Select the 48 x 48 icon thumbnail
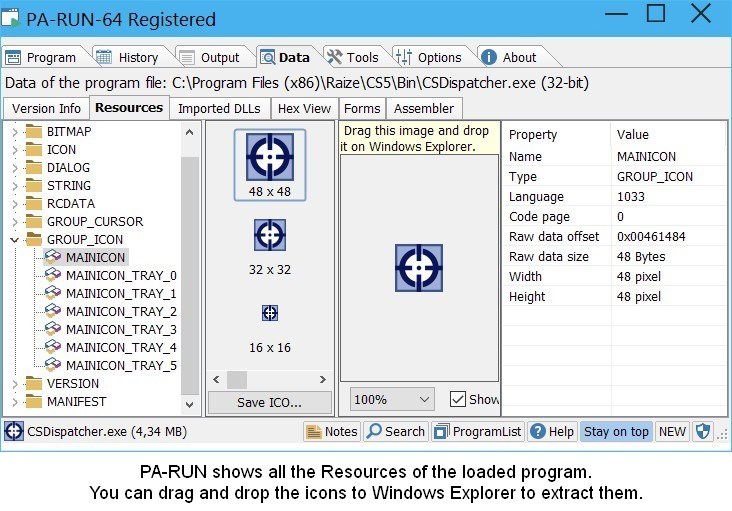732x511 pixels. tap(270, 157)
